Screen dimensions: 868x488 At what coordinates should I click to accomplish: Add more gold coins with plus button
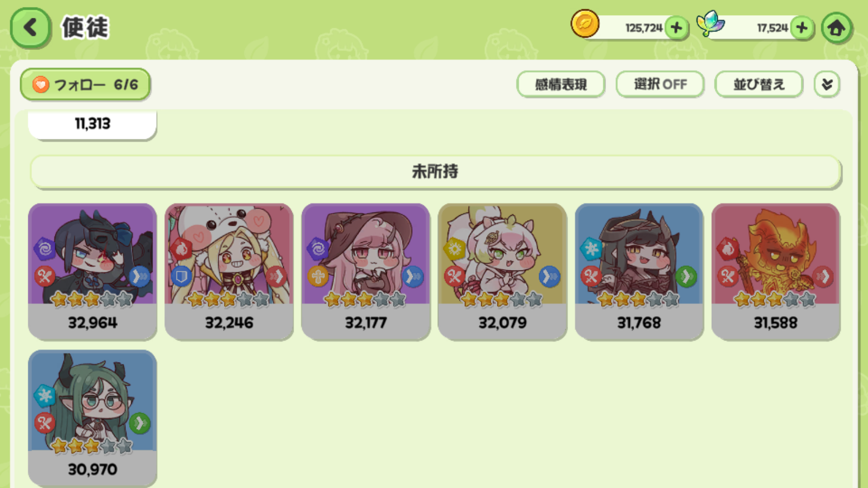click(676, 27)
